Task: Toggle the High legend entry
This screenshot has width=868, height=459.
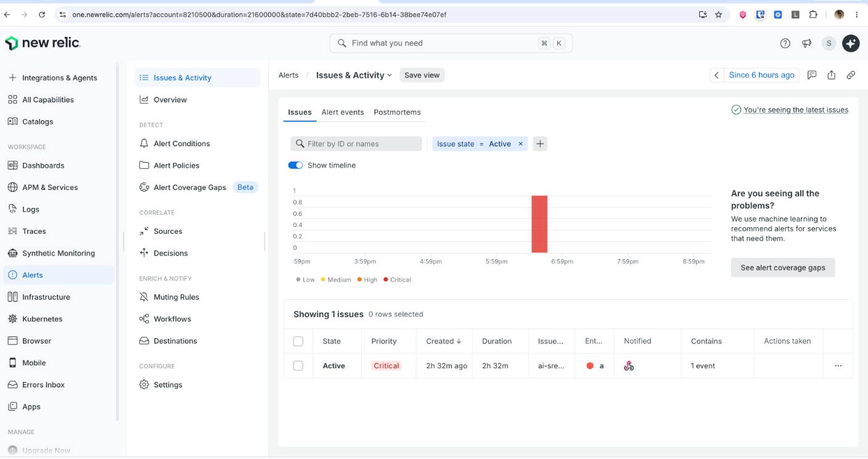Action: coord(367,279)
